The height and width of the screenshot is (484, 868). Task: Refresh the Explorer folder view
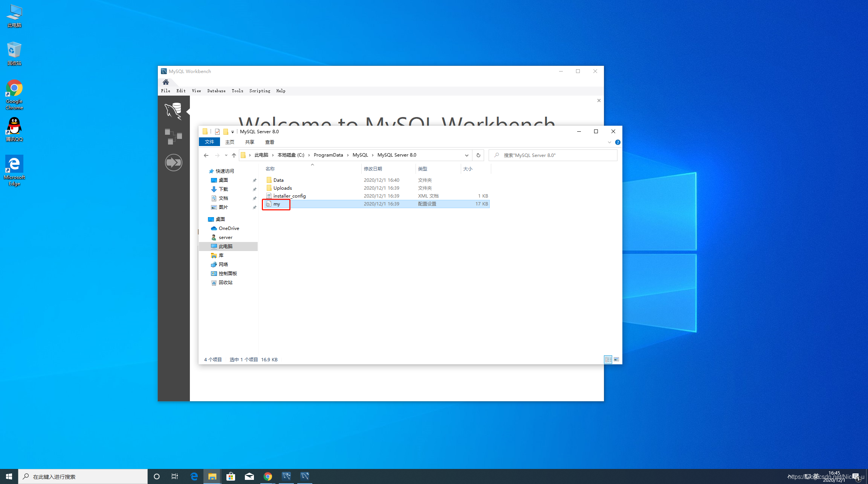click(x=478, y=155)
